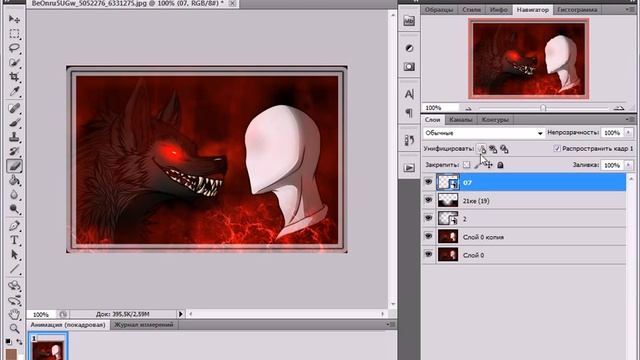Select the Clone Stamp tool
The width and height of the screenshot is (640, 360).
[x=14, y=137]
